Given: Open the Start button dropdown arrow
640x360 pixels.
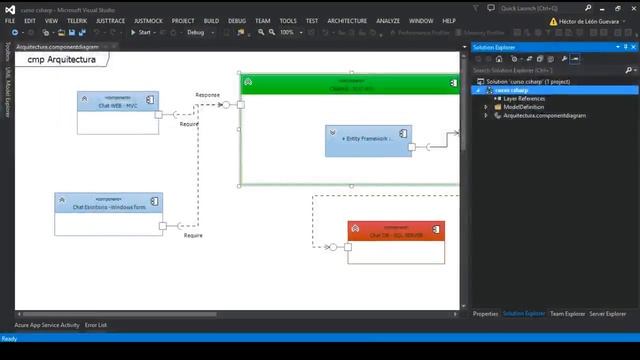Looking at the screenshot, I should [155, 32].
